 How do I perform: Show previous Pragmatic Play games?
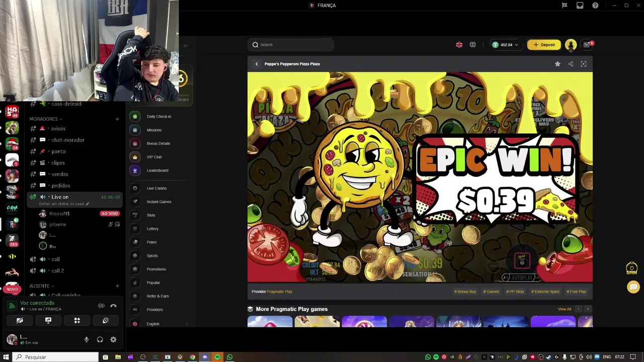578,309
